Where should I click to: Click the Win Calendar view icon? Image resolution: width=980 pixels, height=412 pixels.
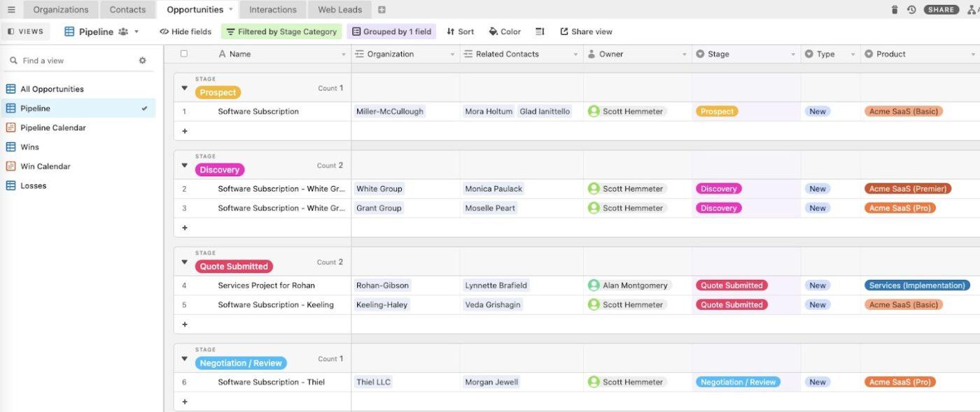coord(10,166)
